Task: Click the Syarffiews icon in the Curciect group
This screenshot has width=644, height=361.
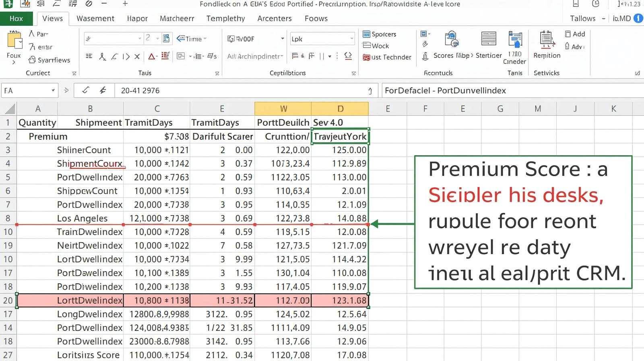Action: [32, 60]
